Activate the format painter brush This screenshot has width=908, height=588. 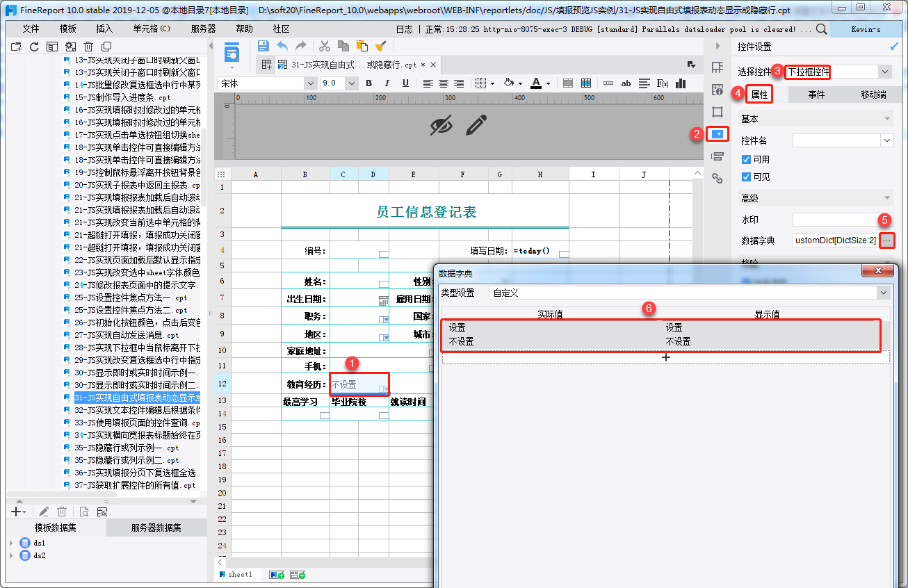tap(381, 46)
